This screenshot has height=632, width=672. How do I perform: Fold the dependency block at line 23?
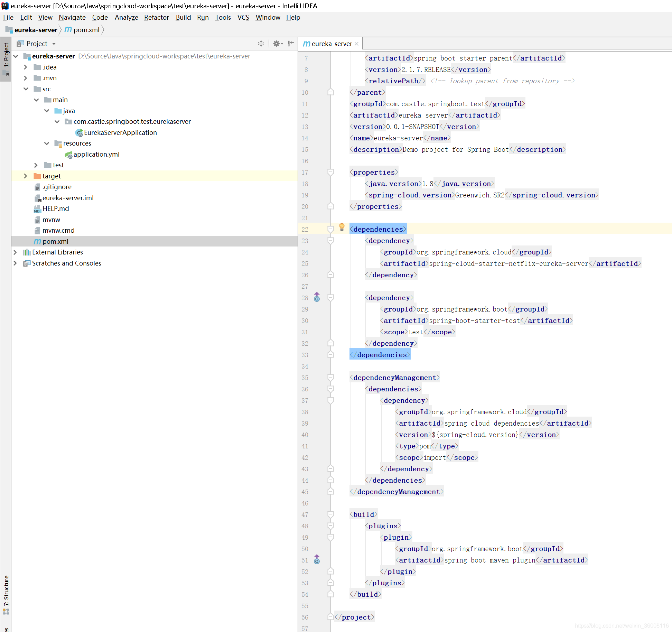pyautogui.click(x=330, y=241)
